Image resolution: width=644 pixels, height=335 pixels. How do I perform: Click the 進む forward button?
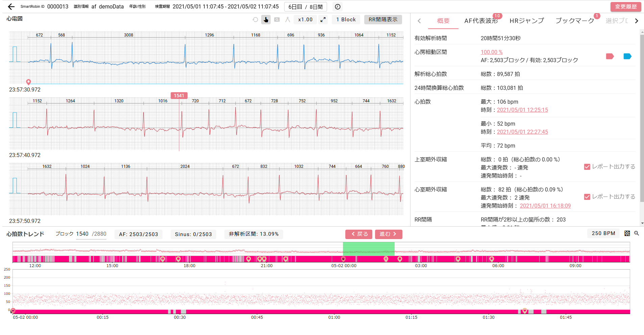[x=388, y=234]
